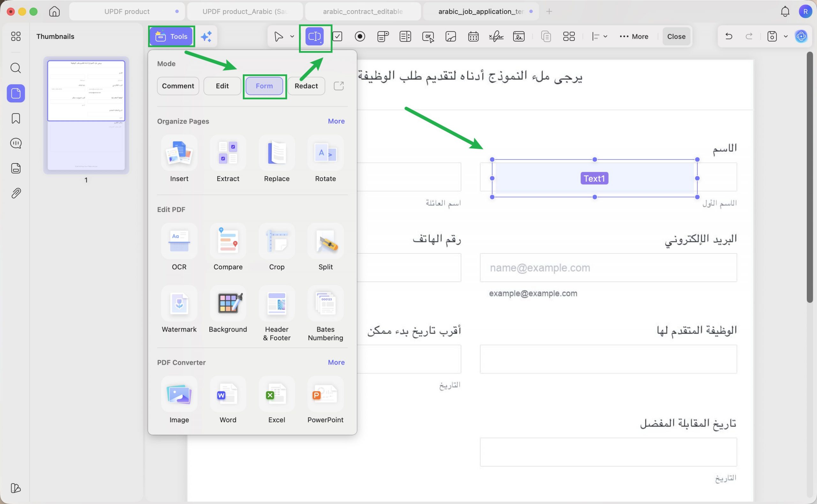The width and height of the screenshot is (817, 504).
Task: Launch the UPDF AI sparkle icon
Action: 206,36
